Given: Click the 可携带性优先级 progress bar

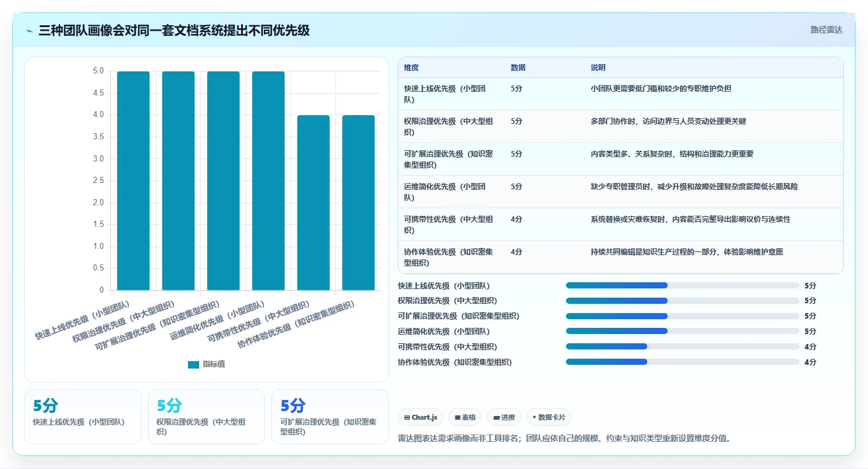Looking at the screenshot, I should click(x=682, y=346).
